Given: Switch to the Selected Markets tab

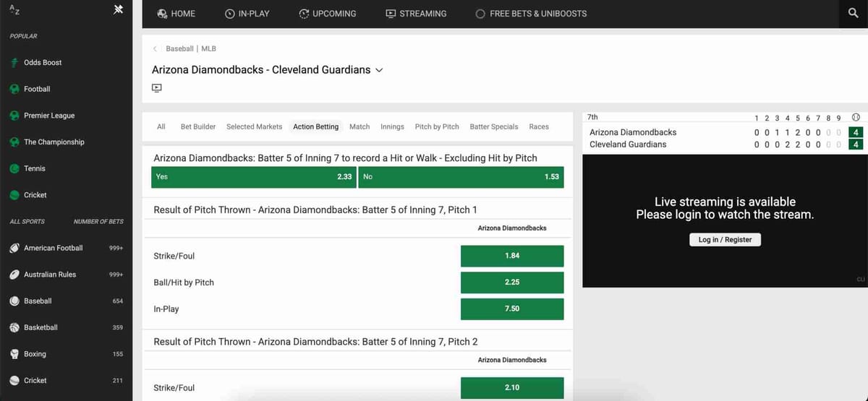Looking at the screenshot, I should [255, 126].
